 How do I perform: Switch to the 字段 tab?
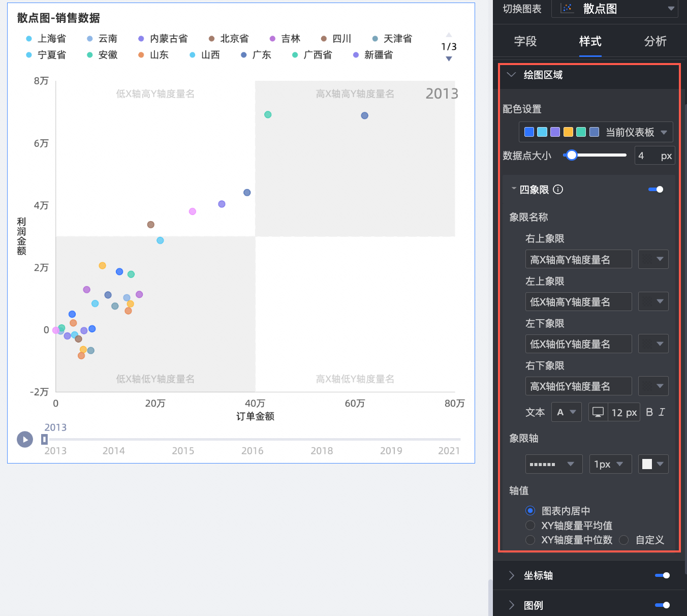525,41
